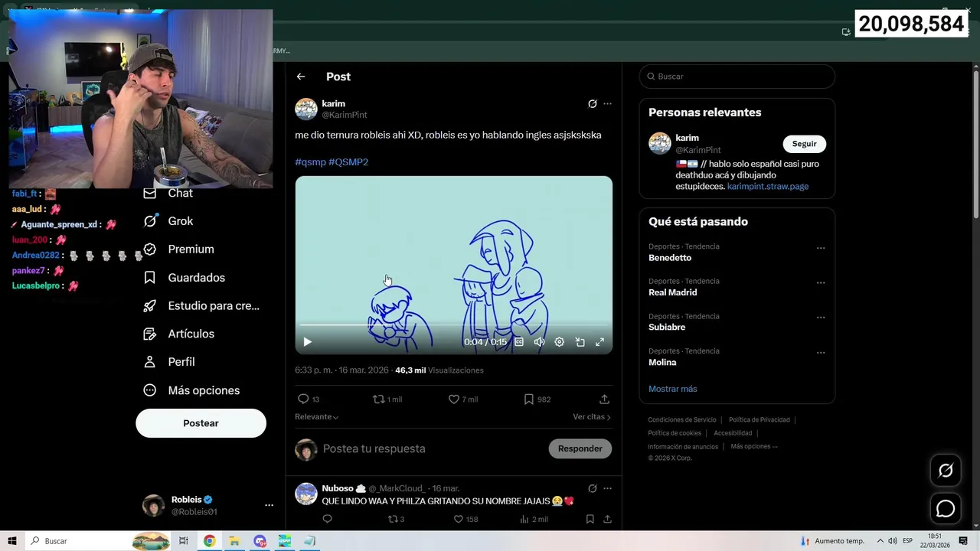Open the Chat section in the sidebar
This screenshot has width=980, height=551.
(168, 193)
